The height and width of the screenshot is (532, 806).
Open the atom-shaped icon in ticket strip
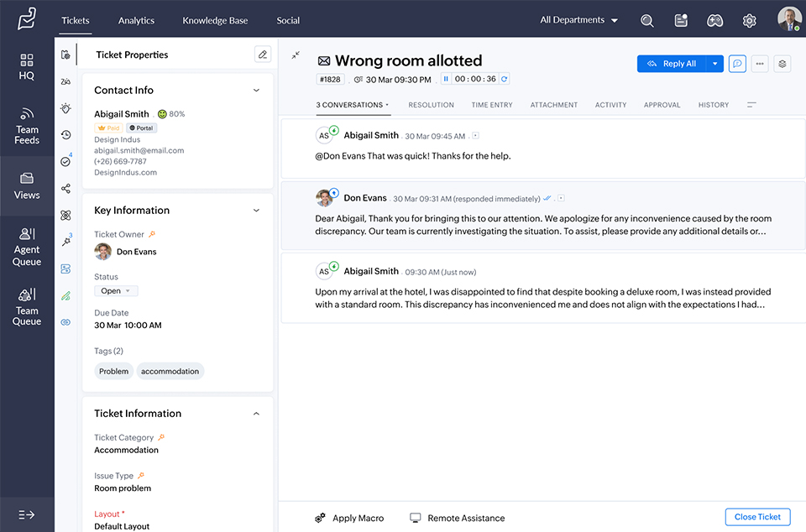[65, 215]
